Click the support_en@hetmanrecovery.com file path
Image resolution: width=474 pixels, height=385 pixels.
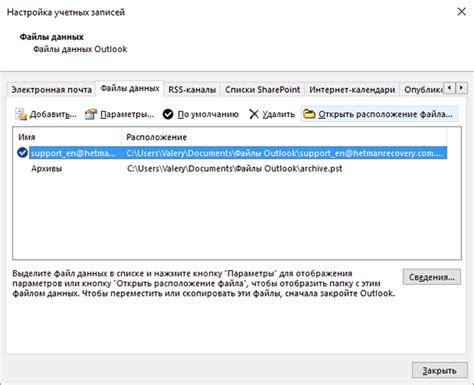[284, 153]
